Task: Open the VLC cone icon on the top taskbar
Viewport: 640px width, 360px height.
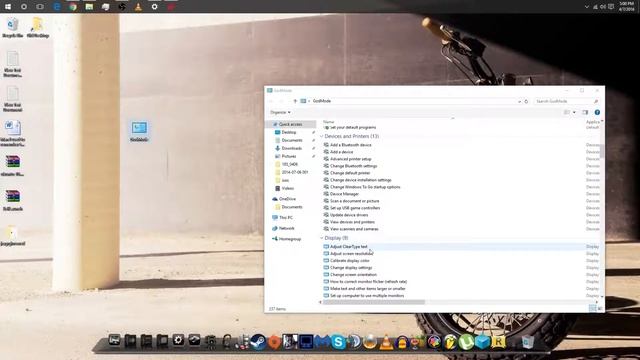Action: (x=138, y=7)
